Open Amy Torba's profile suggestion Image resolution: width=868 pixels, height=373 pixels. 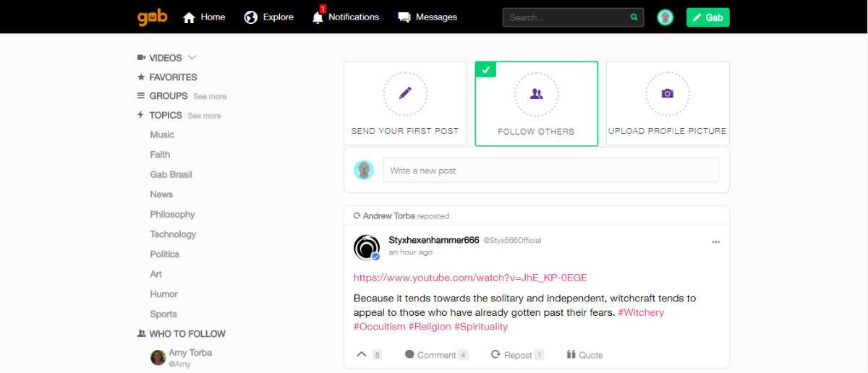(190, 353)
